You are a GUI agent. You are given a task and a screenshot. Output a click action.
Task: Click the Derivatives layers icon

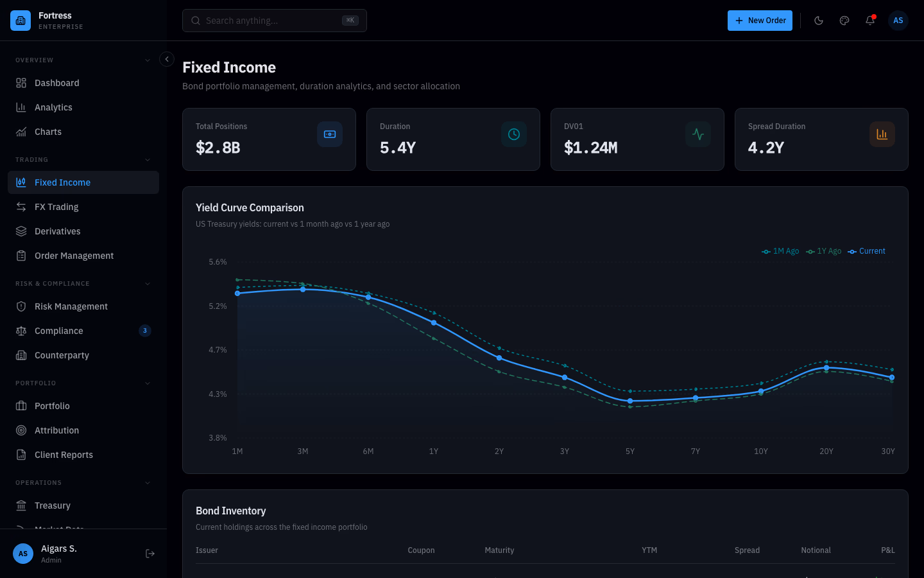[21, 231]
